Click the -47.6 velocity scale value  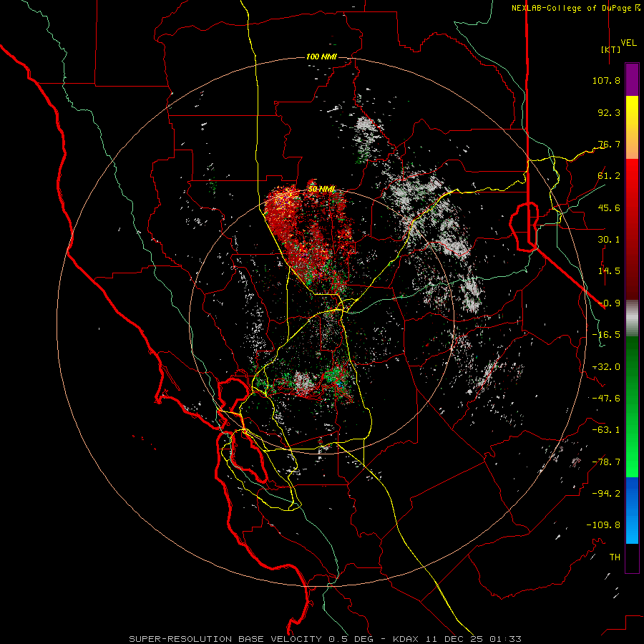coord(606,399)
